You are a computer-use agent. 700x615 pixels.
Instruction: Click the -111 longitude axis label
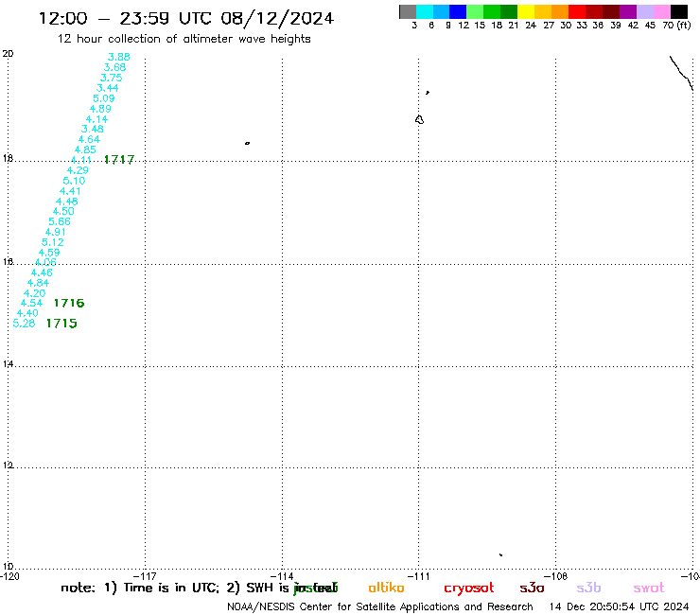tap(419, 576)
